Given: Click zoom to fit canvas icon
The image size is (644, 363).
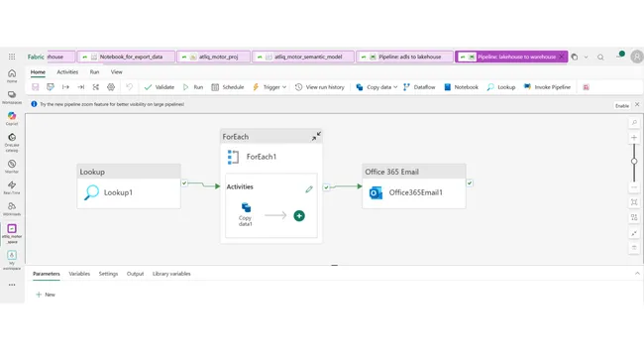Looking at the screenshot, I should pos(634,202).
